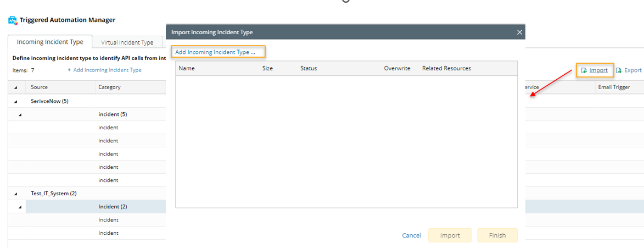The image size is (644, 248).
Task: Click Cancel in the import dialog
Action: pyautogui.click(x=411, y=235)
